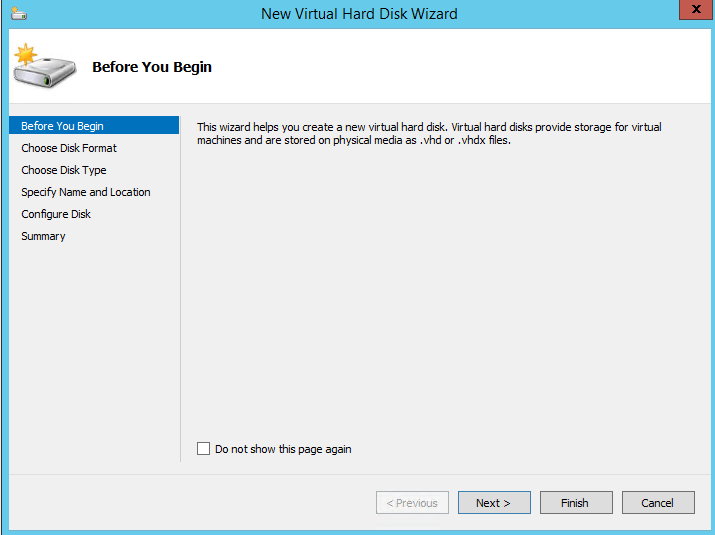
Task: Cancel the wizard with the Cancel button
Action: pyautogui.click(x=658, y=503)
